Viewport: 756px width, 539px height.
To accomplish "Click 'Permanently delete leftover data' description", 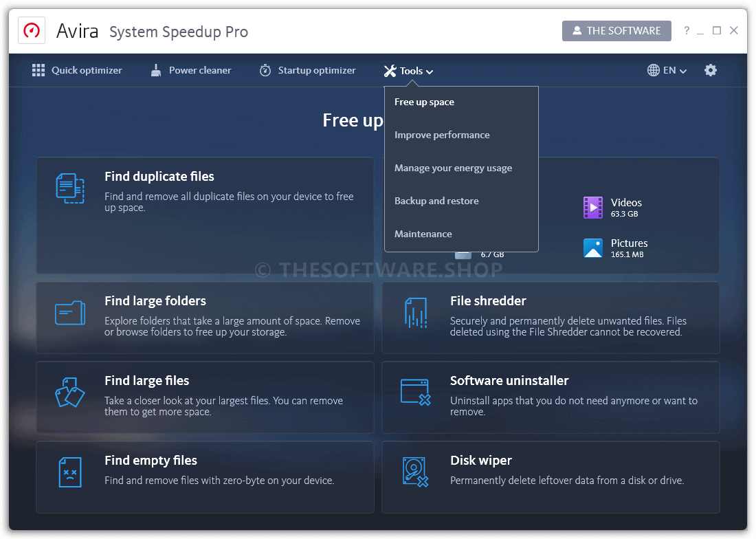I will pyautogui.click(x=567, y=480).
